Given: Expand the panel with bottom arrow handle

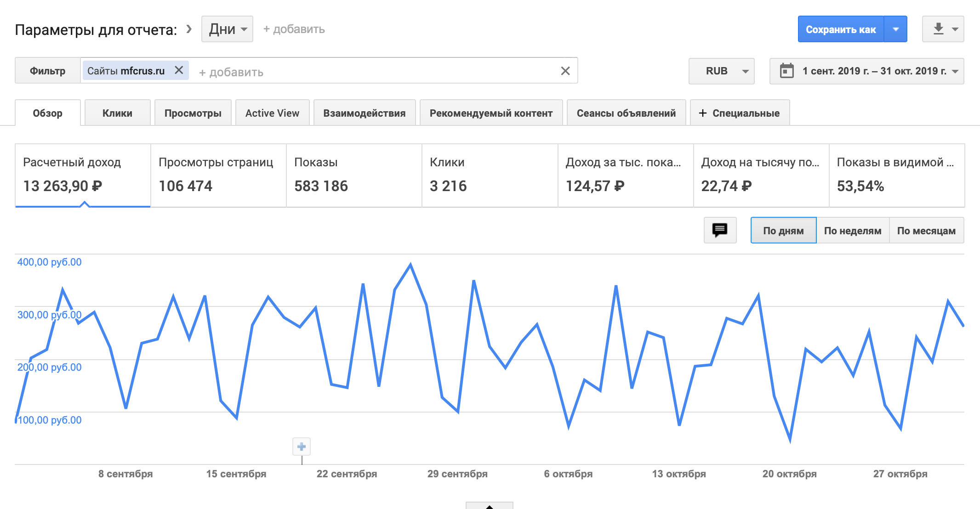Looking at the screenshot, I should coord(489,506).
